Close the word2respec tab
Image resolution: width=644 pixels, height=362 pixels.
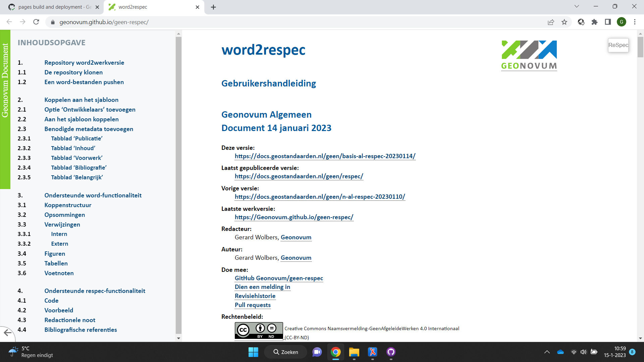[x=197, y=7]
